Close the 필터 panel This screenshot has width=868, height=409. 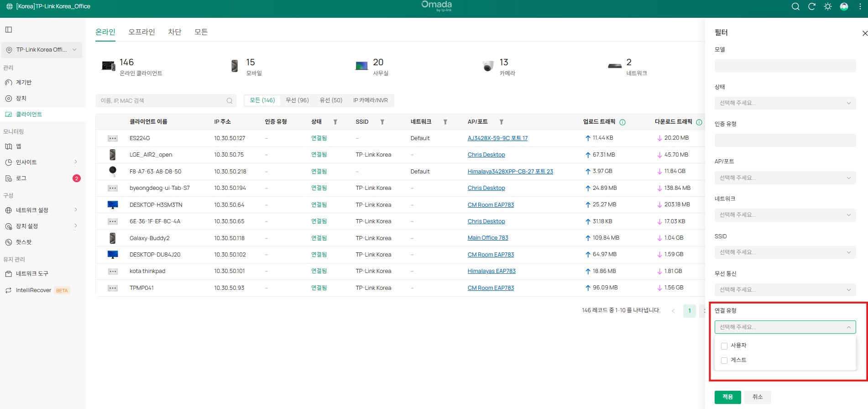pos(864,33)
